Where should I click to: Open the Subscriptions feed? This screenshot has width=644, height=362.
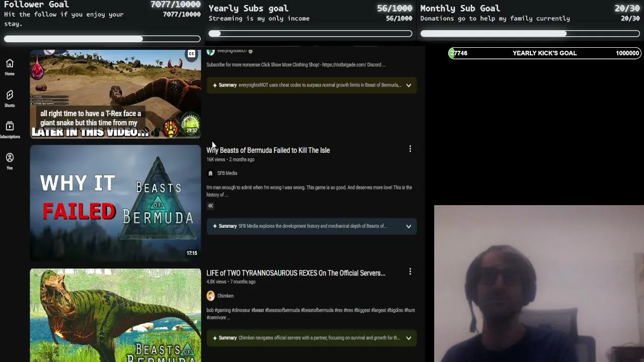(x=10, y=130)
